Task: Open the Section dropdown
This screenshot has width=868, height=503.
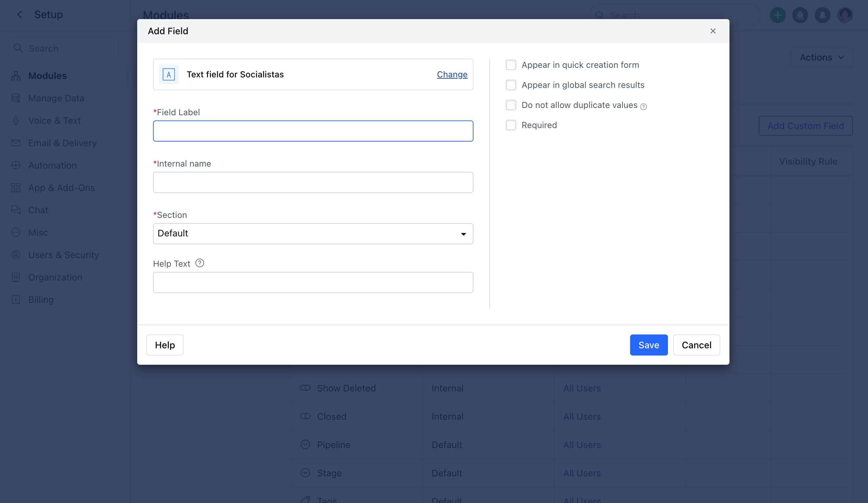Action: [x=313, y=234]
